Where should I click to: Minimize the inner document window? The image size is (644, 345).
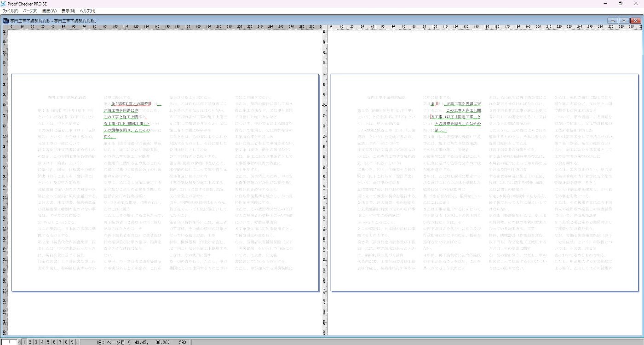point(612,21)
